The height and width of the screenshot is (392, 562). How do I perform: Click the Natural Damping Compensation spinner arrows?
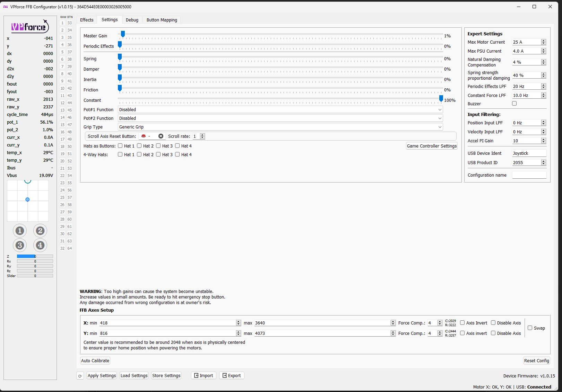(544, 62)
